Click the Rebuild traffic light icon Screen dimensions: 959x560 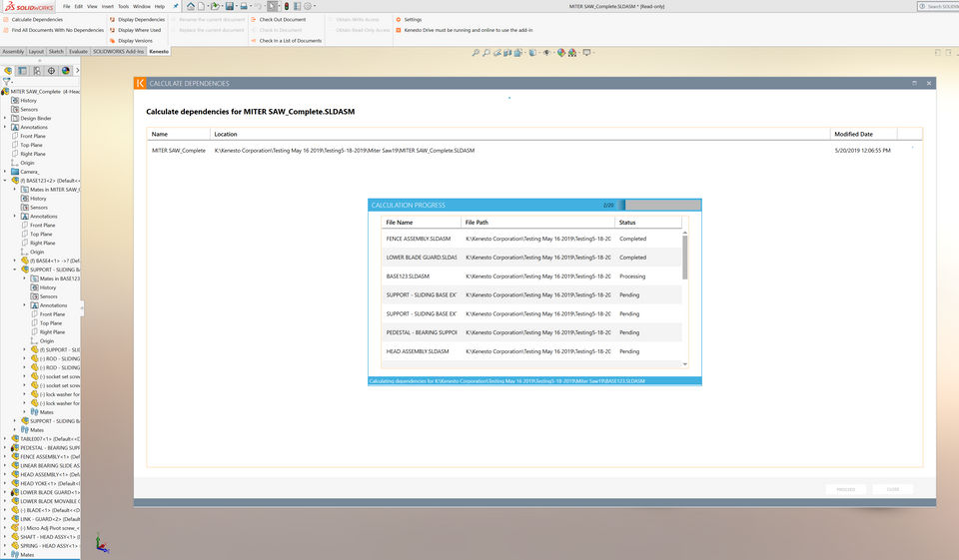click(x=286, y=6)
